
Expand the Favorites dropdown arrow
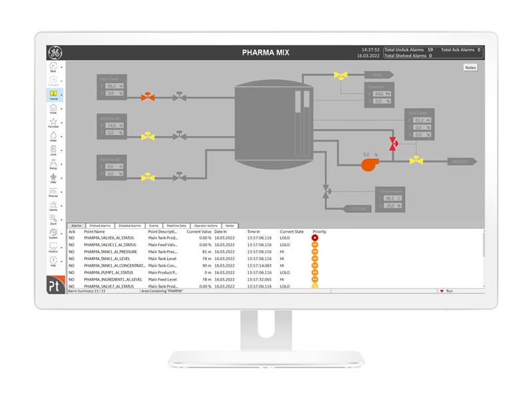61,123
